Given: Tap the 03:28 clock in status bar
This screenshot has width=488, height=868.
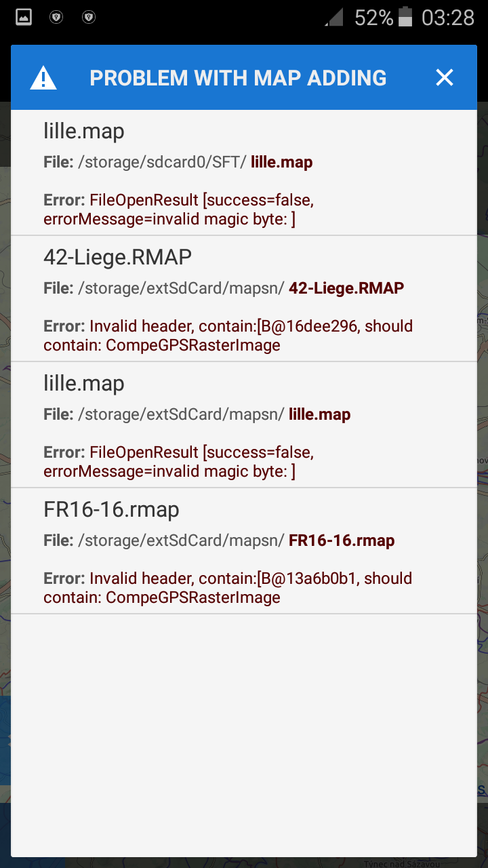Looking at the screenshot, I should [x=448, y=18].
